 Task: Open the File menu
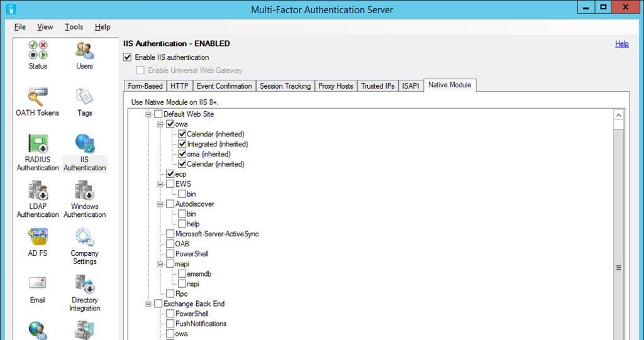(x=19, y=26)
